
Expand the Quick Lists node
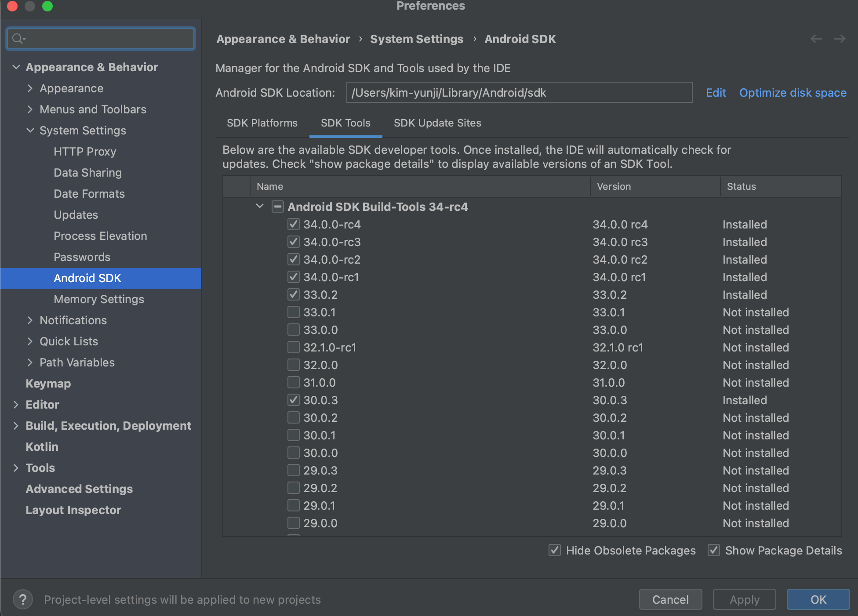[30, 341]
